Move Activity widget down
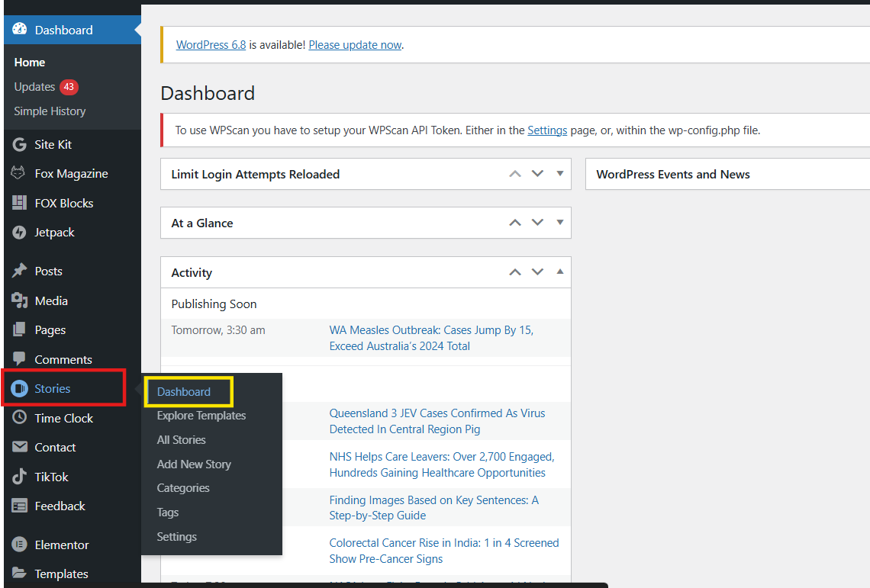Viewport: 870px width, 588px height. [538, 272]
